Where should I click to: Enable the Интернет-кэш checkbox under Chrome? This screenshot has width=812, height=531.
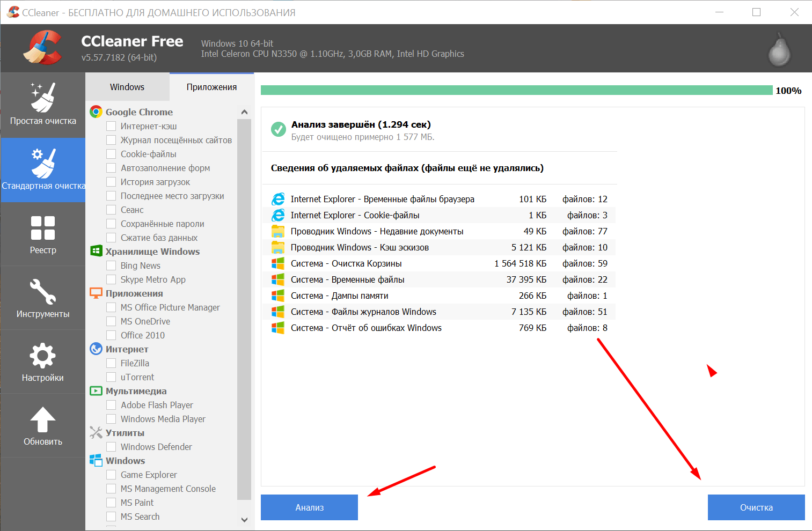click(x=111, y=126)
